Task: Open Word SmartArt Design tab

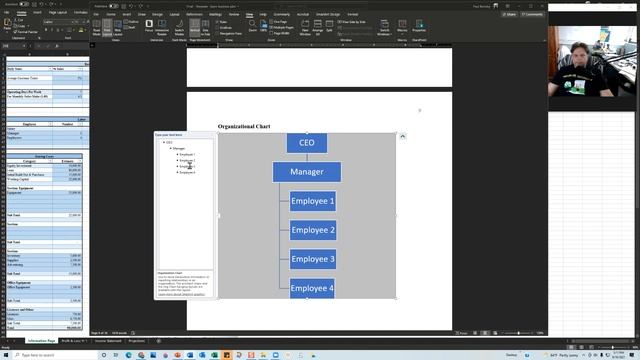Action: pyautogui.click(x=328, y=14)
